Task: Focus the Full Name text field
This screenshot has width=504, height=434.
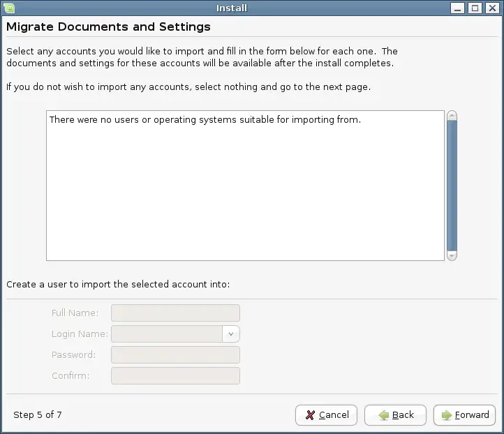Action: click(175, 313)
